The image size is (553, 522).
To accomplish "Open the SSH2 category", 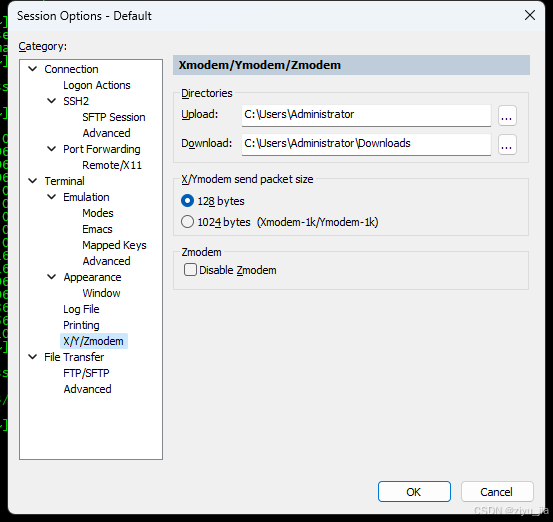I will (76, 101).
